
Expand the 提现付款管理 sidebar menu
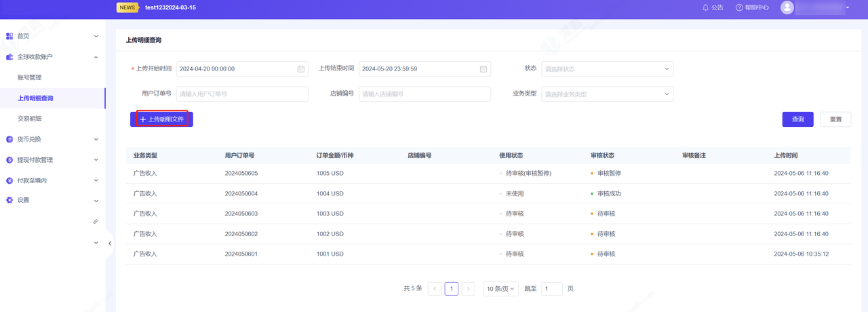coord(52,160)
